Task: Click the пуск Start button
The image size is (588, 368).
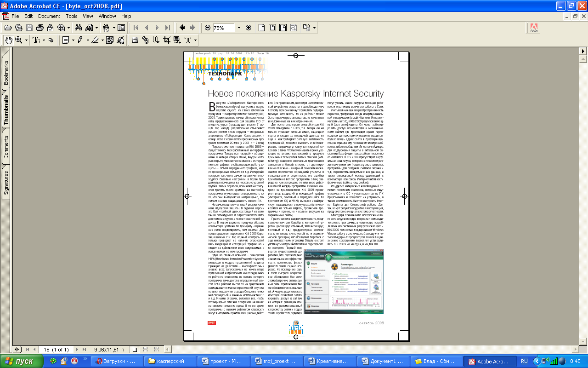Action: 23,361
